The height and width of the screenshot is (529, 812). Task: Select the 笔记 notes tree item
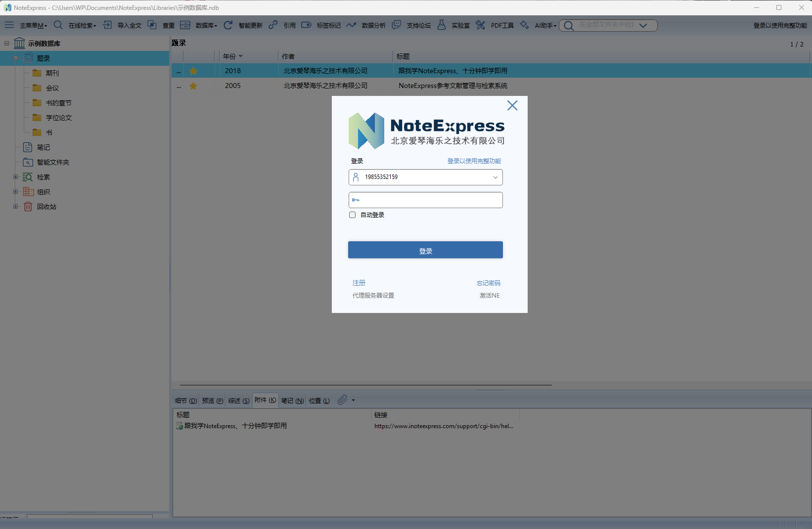(x=43, y=147)
